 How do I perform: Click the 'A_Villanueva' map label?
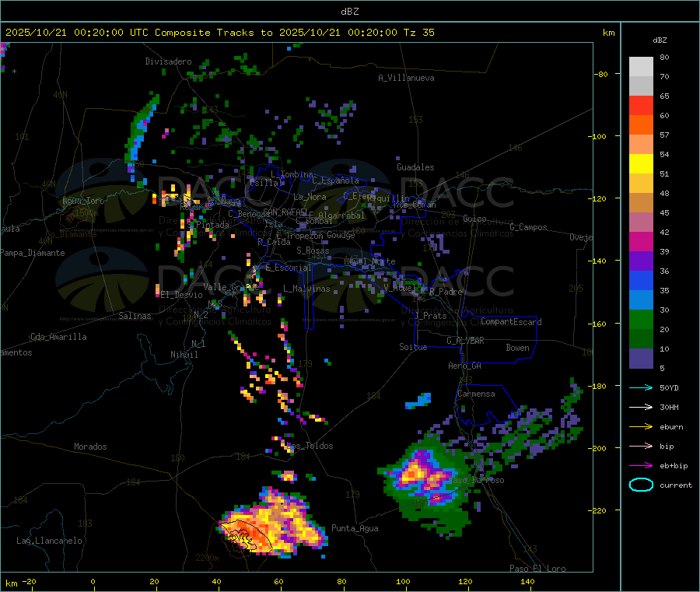pyautogui.click(x=406, y=78)
